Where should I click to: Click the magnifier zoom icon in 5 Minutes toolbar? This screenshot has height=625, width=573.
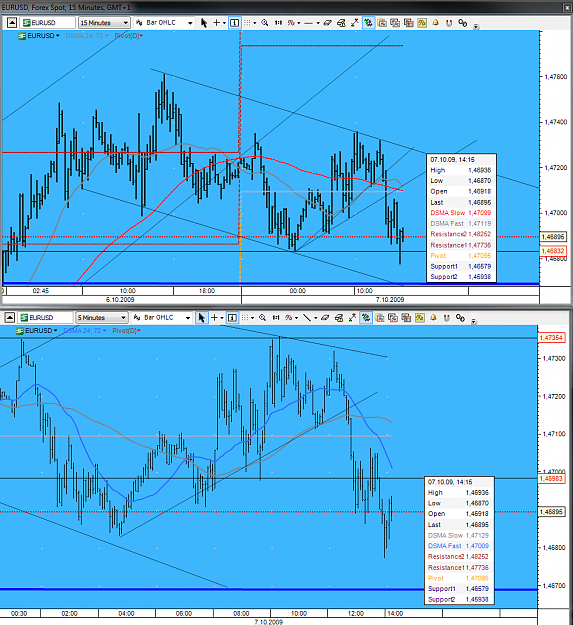pos(262,318)
